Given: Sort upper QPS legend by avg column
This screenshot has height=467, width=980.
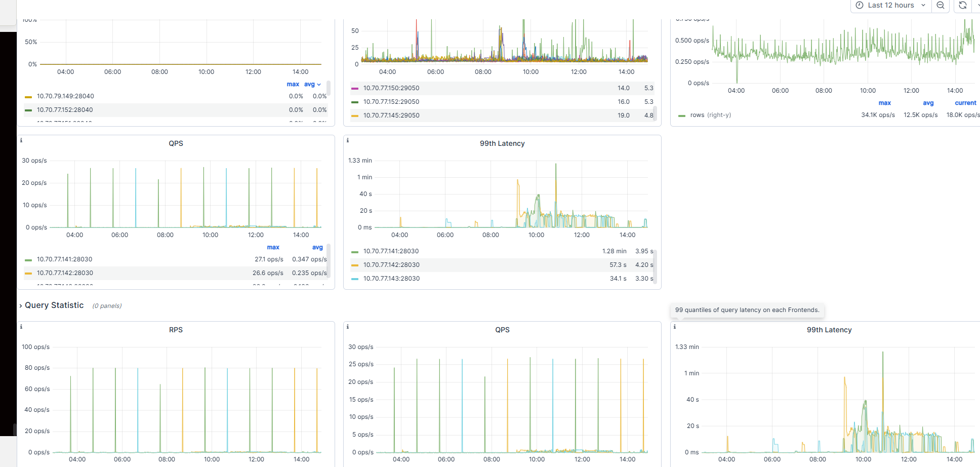Looking at the screenshot, I should (317, 248).
